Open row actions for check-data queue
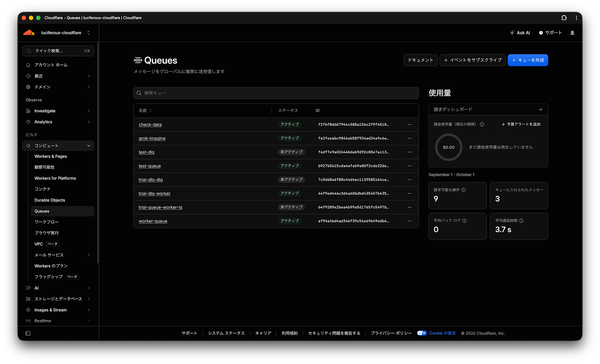 [409, 124]
